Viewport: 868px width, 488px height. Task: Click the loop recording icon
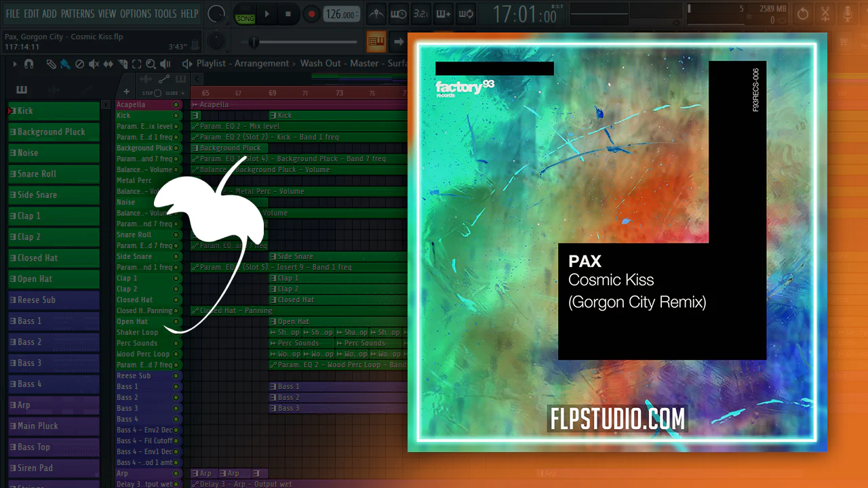(x=466, y=14)
